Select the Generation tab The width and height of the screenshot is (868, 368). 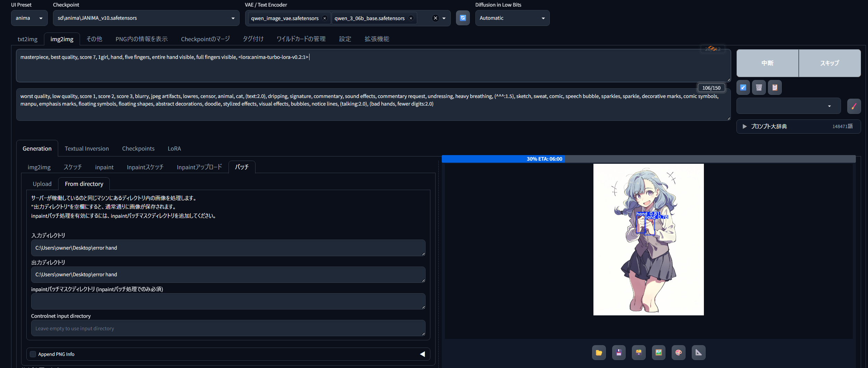tap(37, 149)
